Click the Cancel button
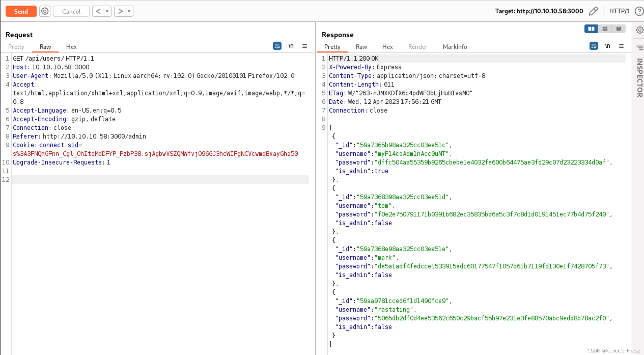Viewport: 644px width, 355px height. click(71, 11)
